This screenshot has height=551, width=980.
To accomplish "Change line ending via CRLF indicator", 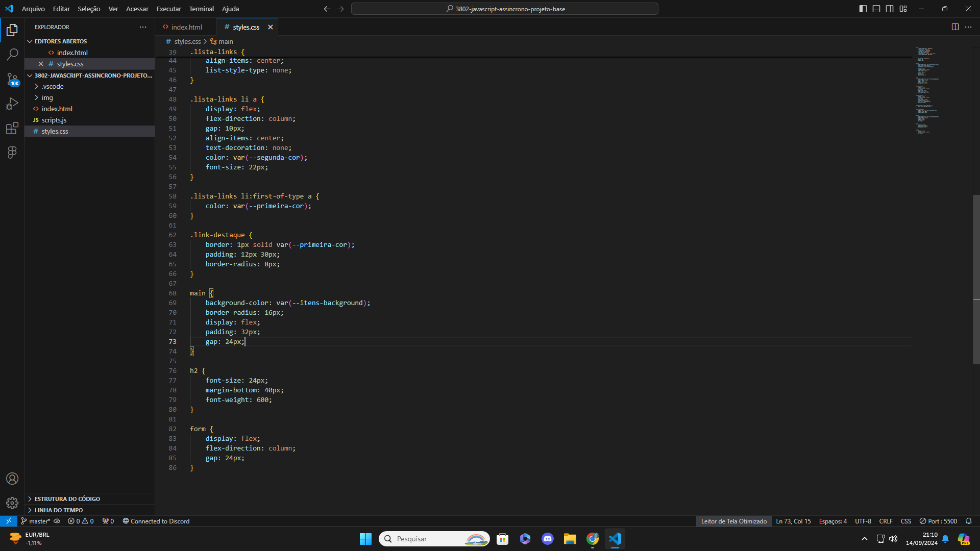I will [886, 521].
